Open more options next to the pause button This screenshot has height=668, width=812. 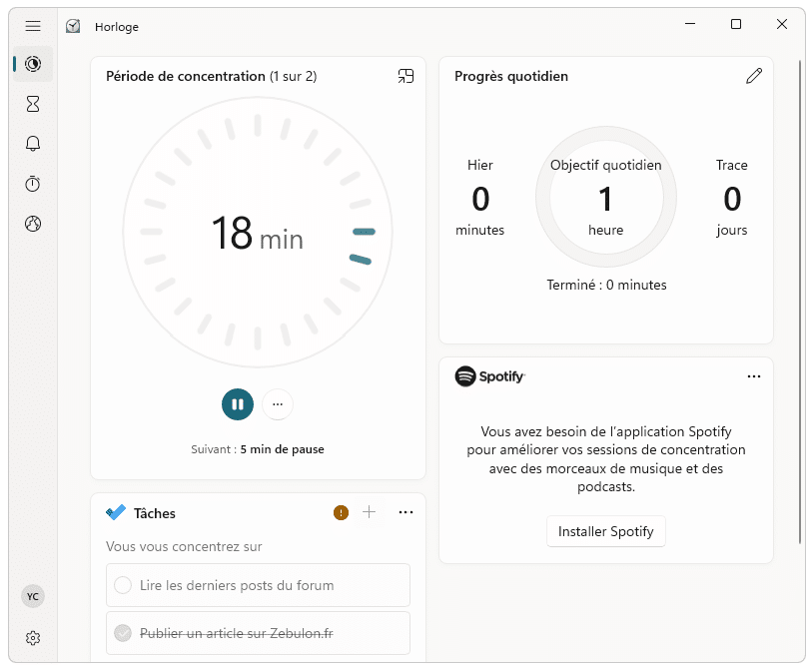pyautogui.click(x=278, y=404)
